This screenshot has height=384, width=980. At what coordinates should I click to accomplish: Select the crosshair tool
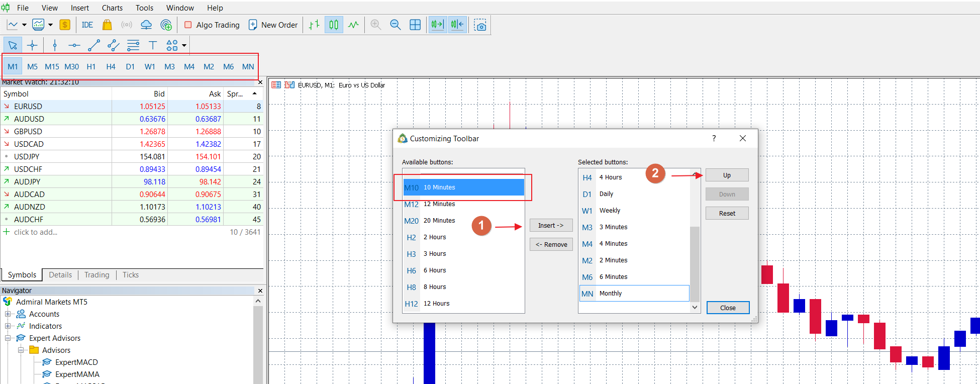[32, 45]
